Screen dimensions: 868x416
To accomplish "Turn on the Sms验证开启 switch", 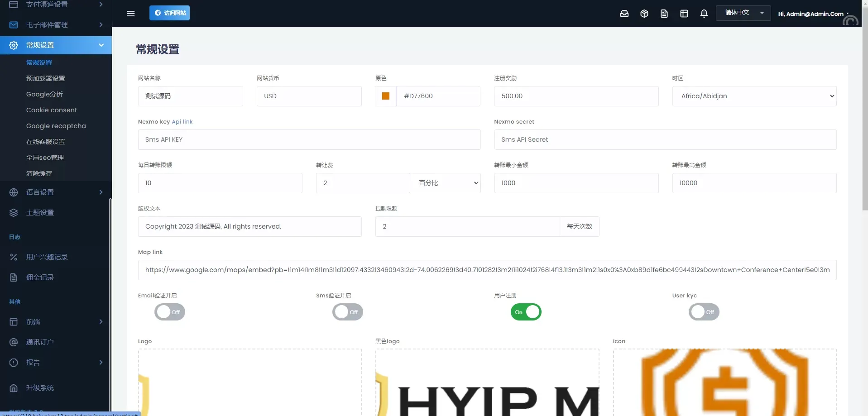I will pos(348,312).
